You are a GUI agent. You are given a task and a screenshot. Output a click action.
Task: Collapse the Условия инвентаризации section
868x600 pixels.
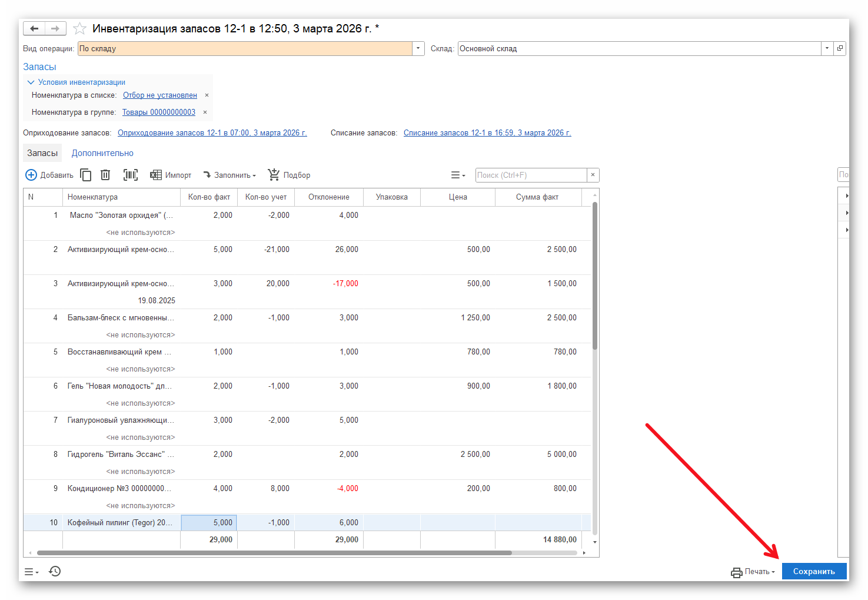(x=31, y=82)
